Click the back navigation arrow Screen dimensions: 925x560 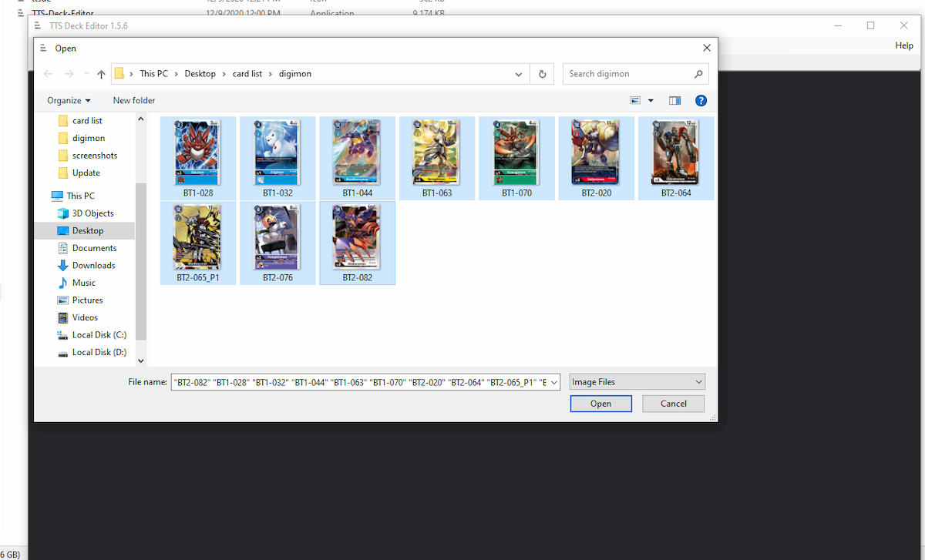coord(47,73)
